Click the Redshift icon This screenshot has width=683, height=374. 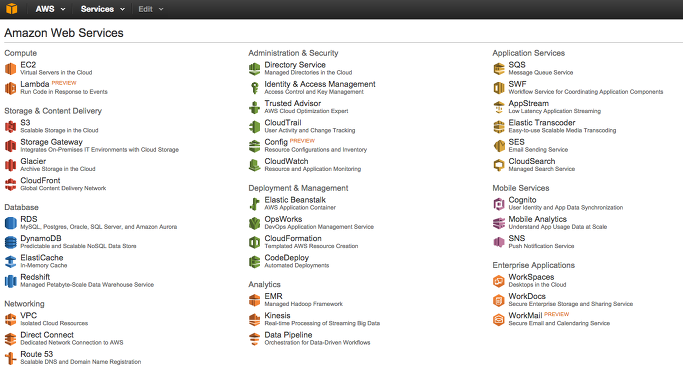[10, 281]
